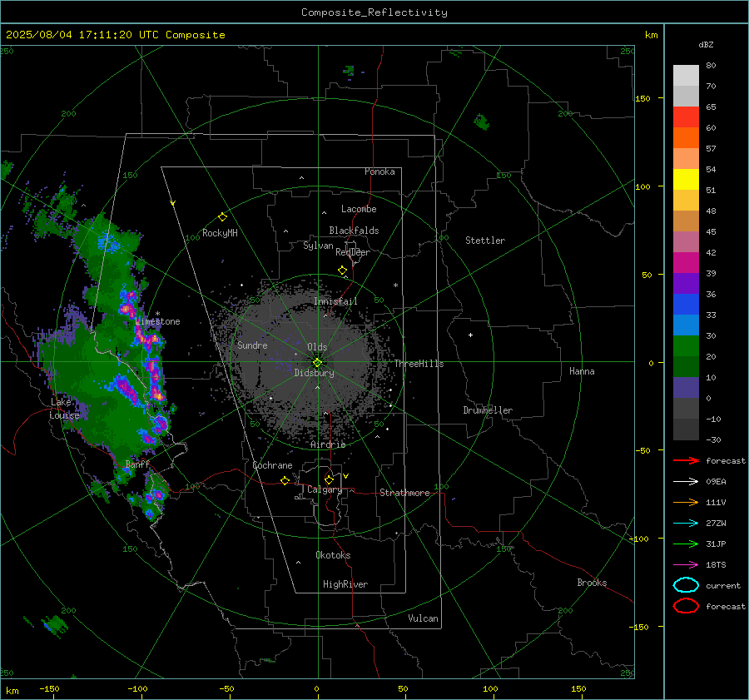The image size is (749, 700).
Task: Click the Okotoks city label
Action: [333, 555]
